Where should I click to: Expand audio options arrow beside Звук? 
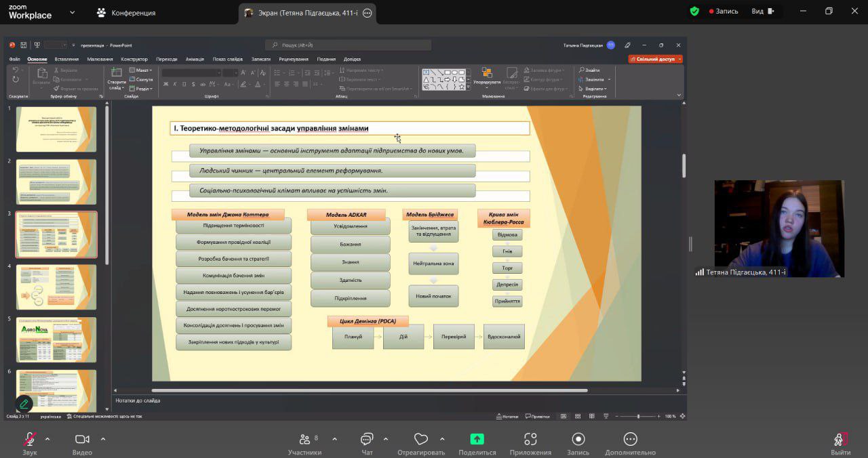[x=47, y=439]
